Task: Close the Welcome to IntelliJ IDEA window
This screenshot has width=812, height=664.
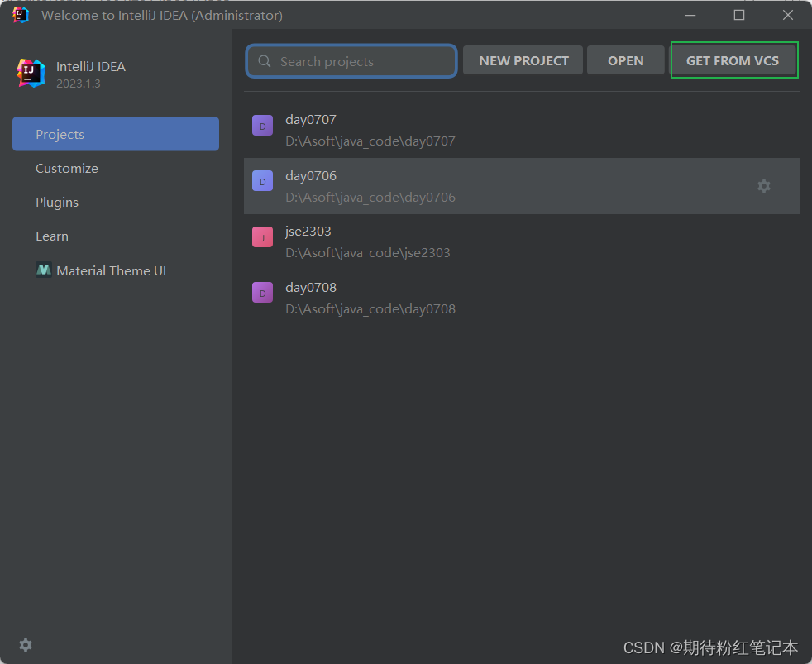Action: [x=788, y=15]
